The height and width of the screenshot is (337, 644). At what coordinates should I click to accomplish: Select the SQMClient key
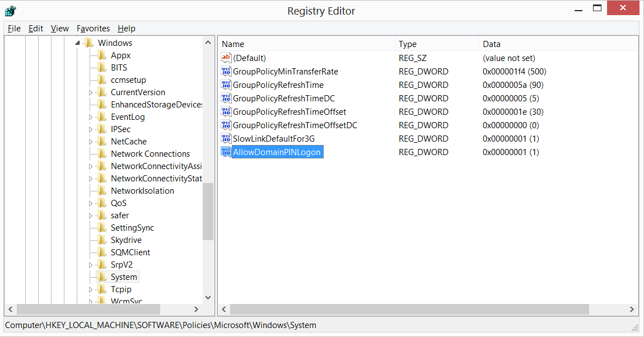(x=130, y=252)
